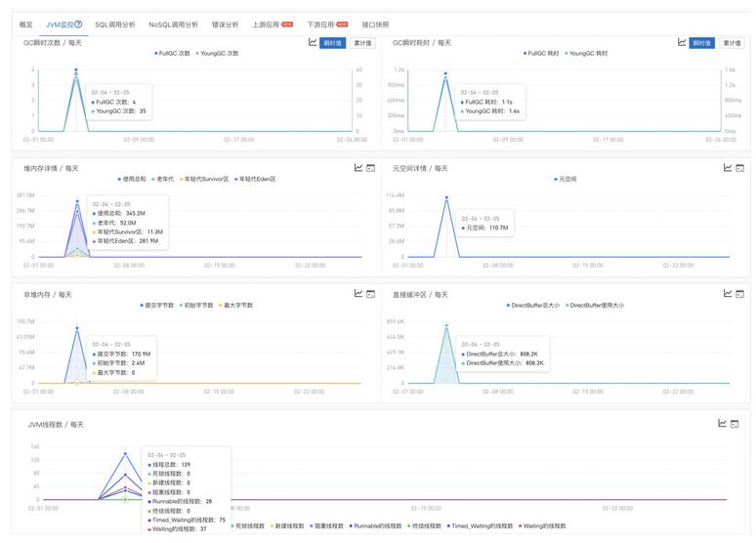Open the 接口快照 tab
This screenshot has width=756, height=543.
click(375, 24)
